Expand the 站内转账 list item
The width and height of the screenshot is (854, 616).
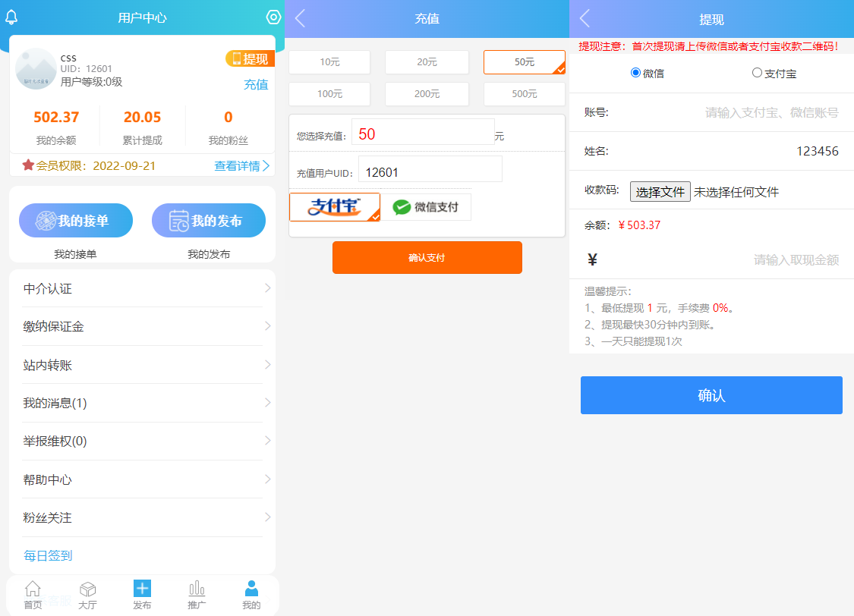click(x=142, y=365)
